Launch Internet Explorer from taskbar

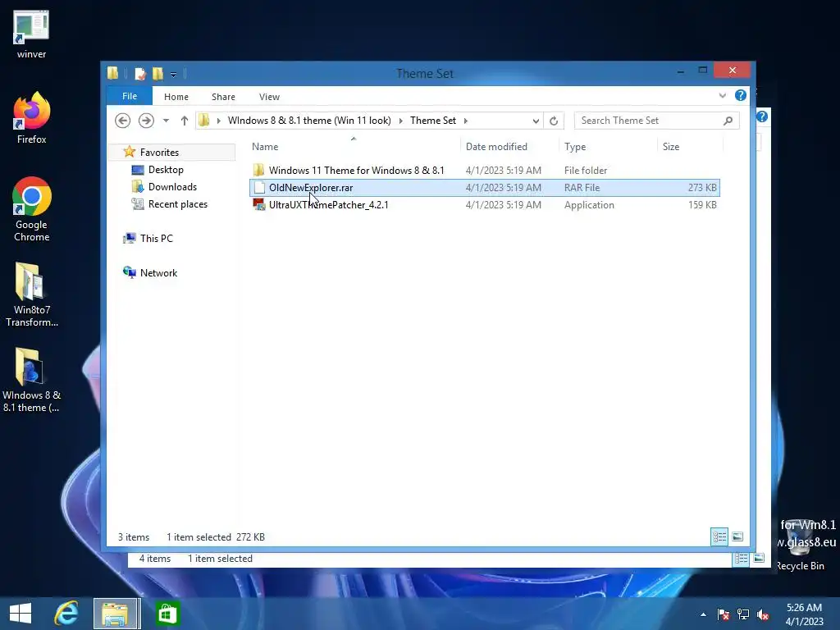[x=66, y=614]
